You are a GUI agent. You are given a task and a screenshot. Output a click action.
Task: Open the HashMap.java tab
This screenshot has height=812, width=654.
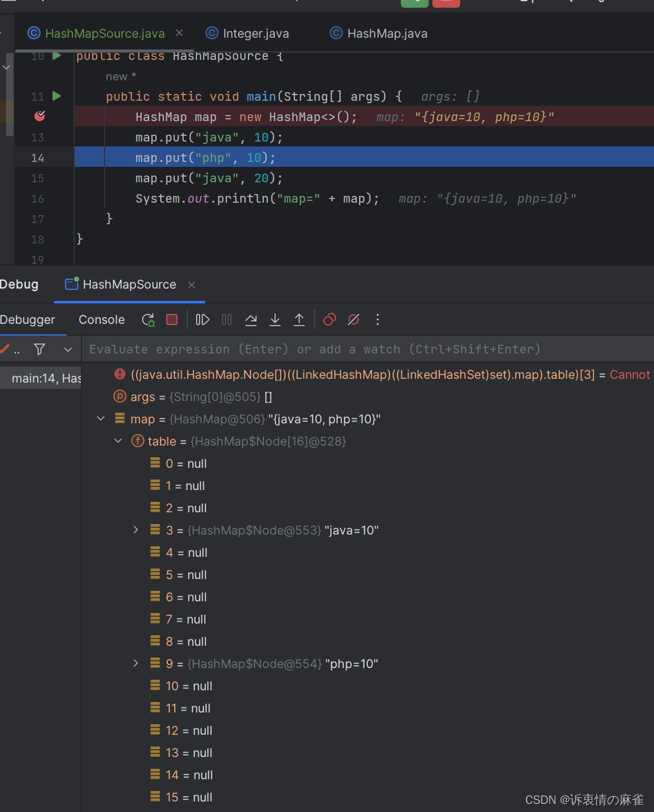pos(387,33)
